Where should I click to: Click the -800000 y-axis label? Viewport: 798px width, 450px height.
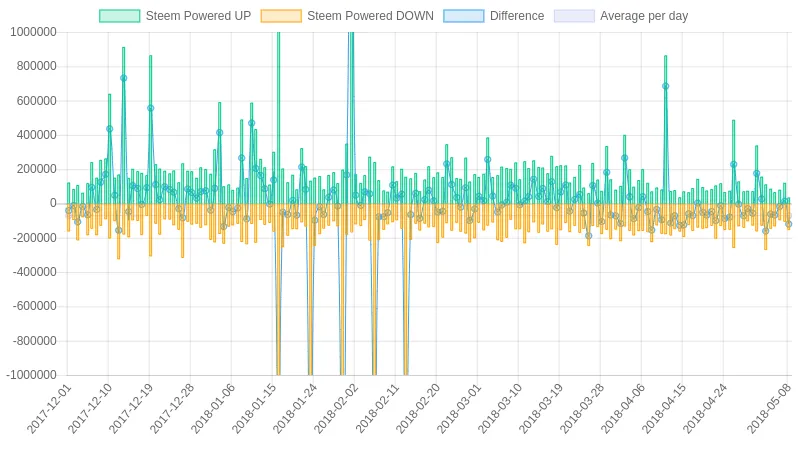pyautogui.click(x=35, y=341)
